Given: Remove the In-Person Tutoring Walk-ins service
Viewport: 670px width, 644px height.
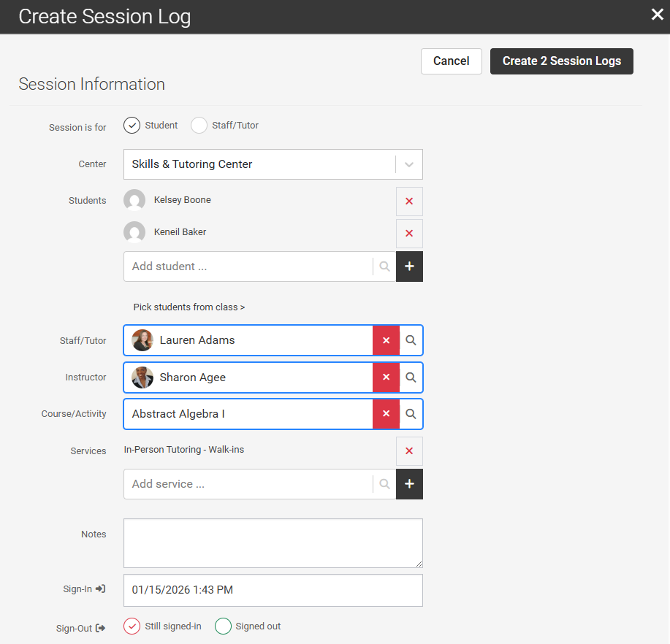Looking at the screenshot, I should click(409, 451).
